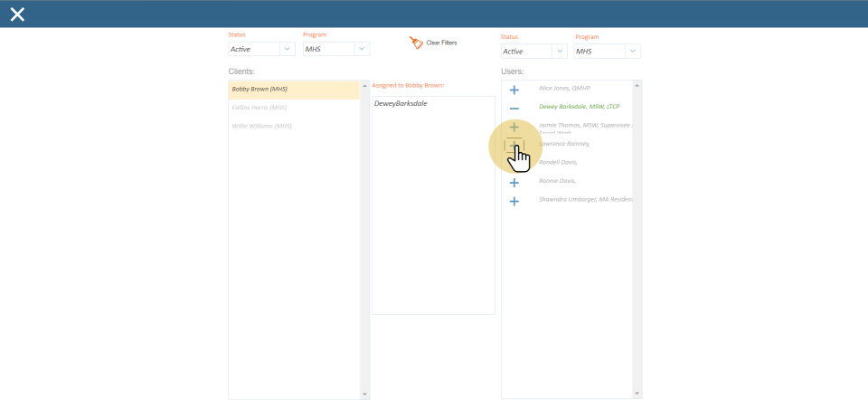
Task: Remove Dewey Barksdale using the minus icon
Action: tap(514, 109)
